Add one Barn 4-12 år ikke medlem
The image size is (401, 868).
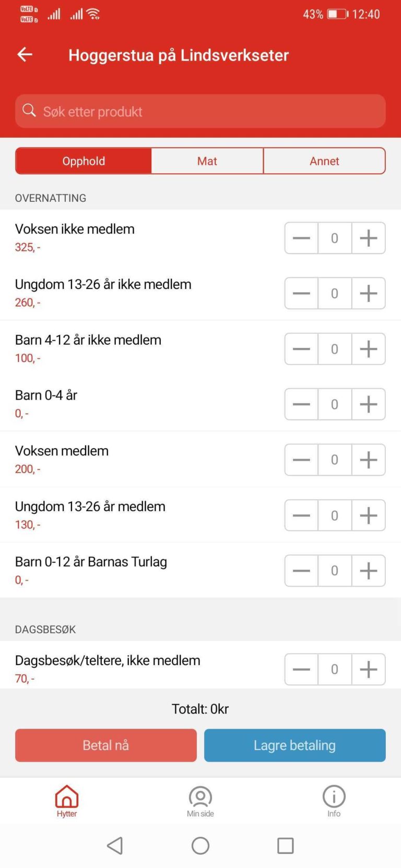click(369, 349)
